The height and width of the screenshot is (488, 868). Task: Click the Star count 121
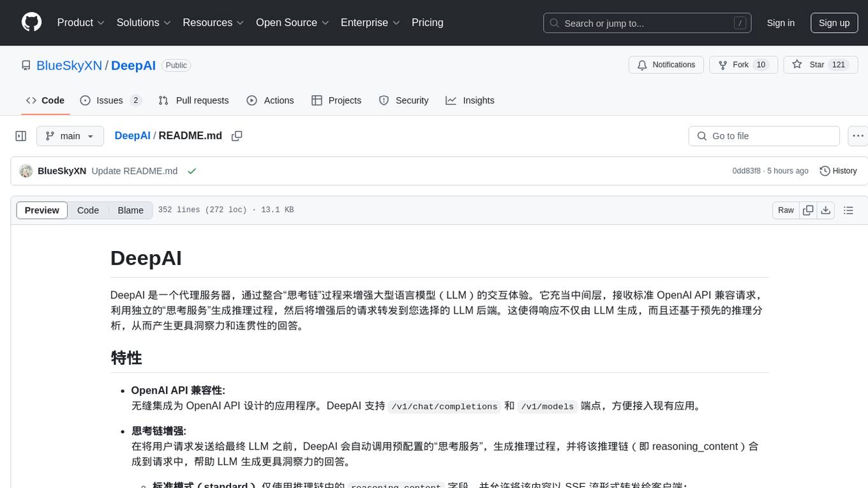click(x=839, y=65)
